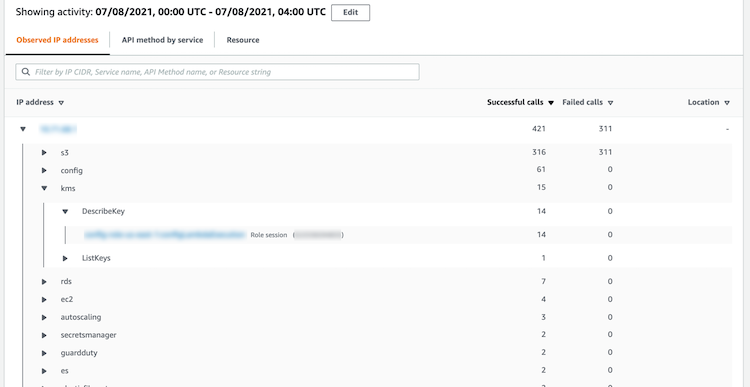
Task: Expand the autoscaling service row
Action: [44, 318]
